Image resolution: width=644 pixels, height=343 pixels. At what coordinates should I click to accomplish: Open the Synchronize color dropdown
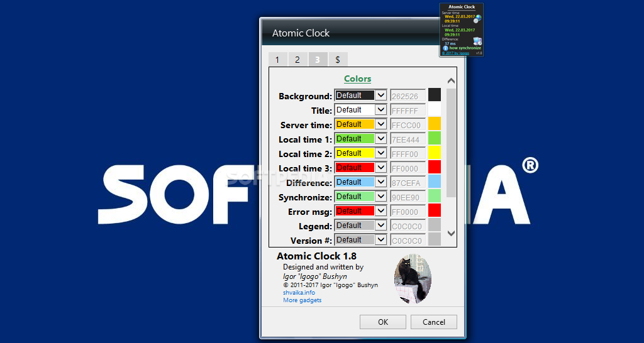pyautogui.click(x=360, y=196)
